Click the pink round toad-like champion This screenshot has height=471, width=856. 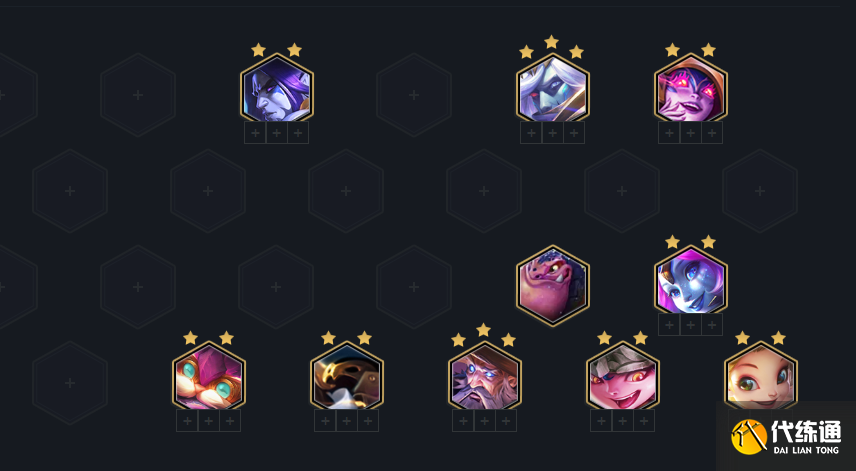click(552, 285)
